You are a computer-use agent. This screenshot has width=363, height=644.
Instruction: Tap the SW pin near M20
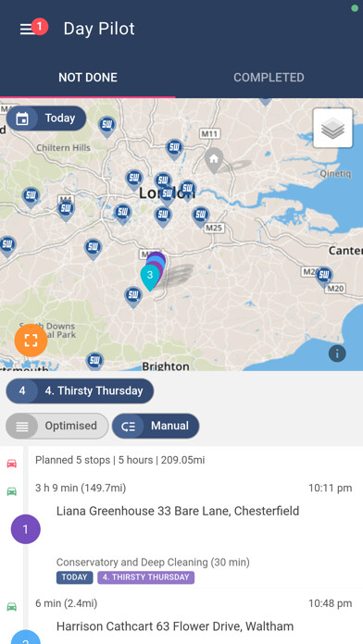point(324,277)
